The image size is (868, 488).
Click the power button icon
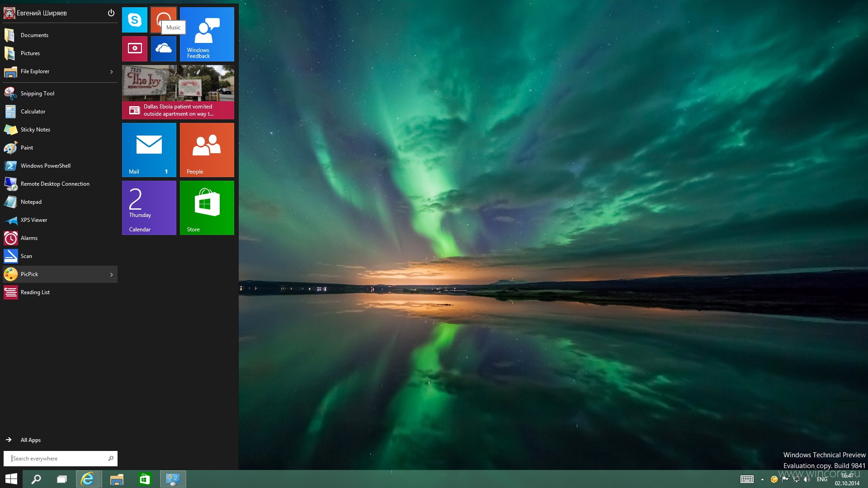pos(111,13)
